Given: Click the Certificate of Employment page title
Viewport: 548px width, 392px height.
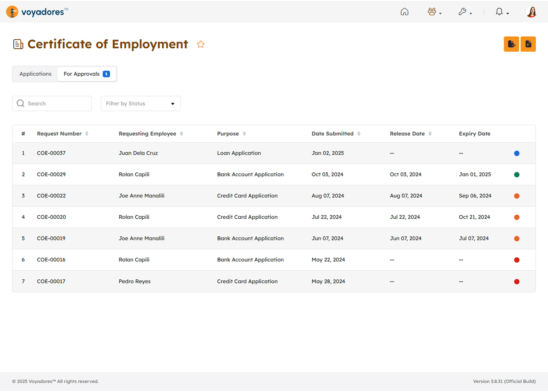Looking at the screenshot, I should point(108,44).
